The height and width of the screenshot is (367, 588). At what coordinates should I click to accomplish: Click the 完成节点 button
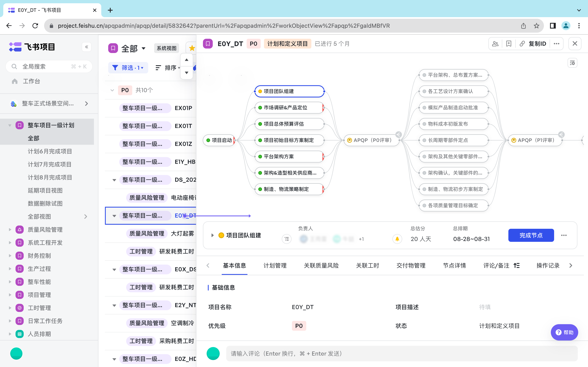coord(531,235)
